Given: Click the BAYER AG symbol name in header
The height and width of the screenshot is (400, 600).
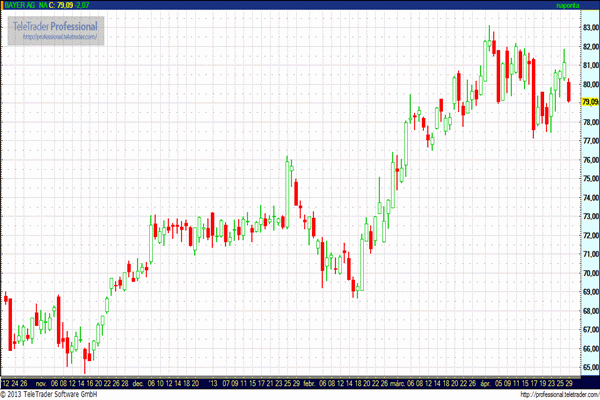Looking at the screenshot, I should coord(19,5).
